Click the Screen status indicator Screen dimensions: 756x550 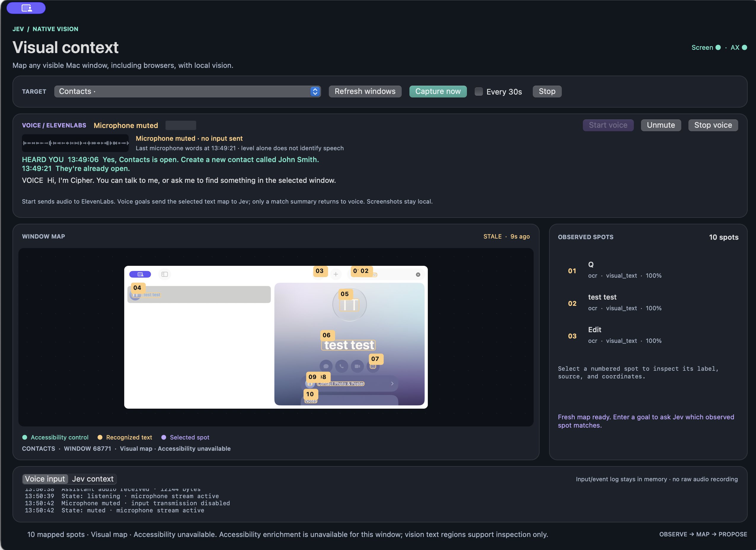[706, 48]
